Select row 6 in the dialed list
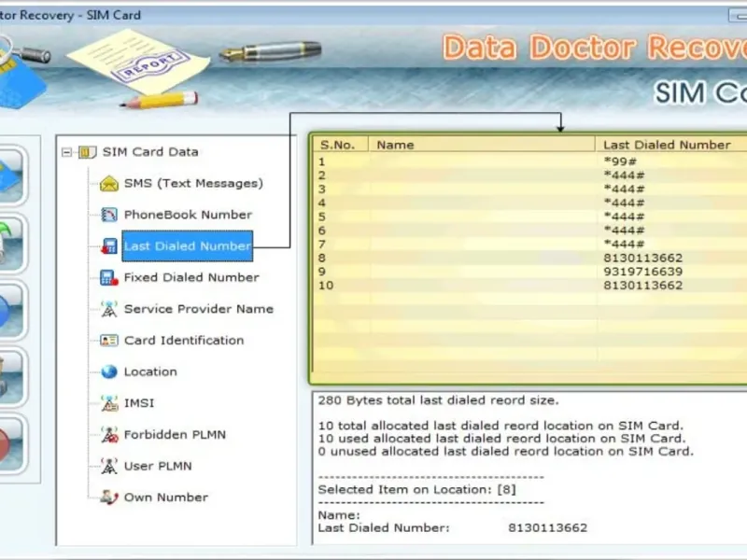The image size is (747, 560). 530,231
